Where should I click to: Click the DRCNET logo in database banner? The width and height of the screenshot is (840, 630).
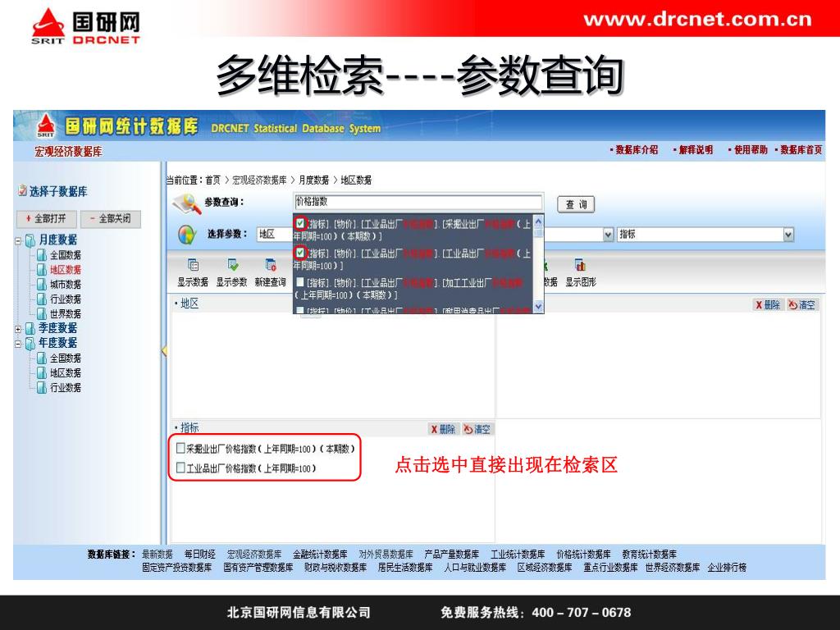pos(46,126)
